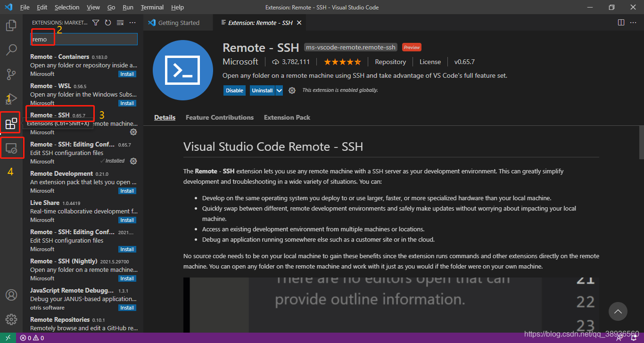Open the Remote Explorer view

[11, 148]
